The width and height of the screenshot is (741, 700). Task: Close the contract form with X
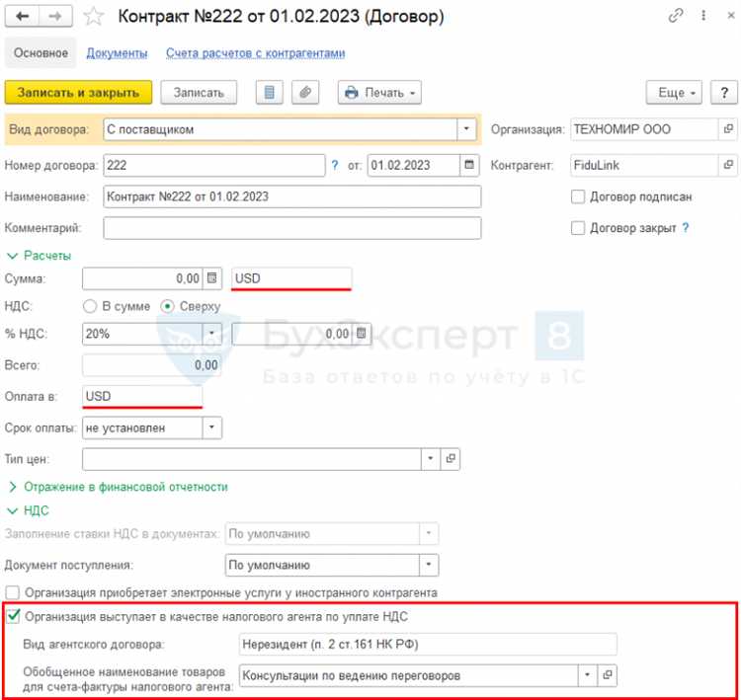730,16
